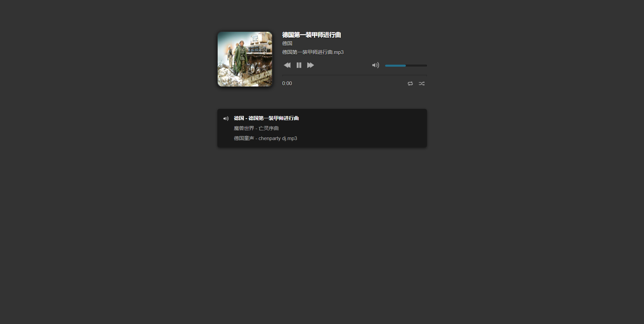Screen dimensions: 644x324
Task: Skip to the next track
Action: click(x=310, y=65)
